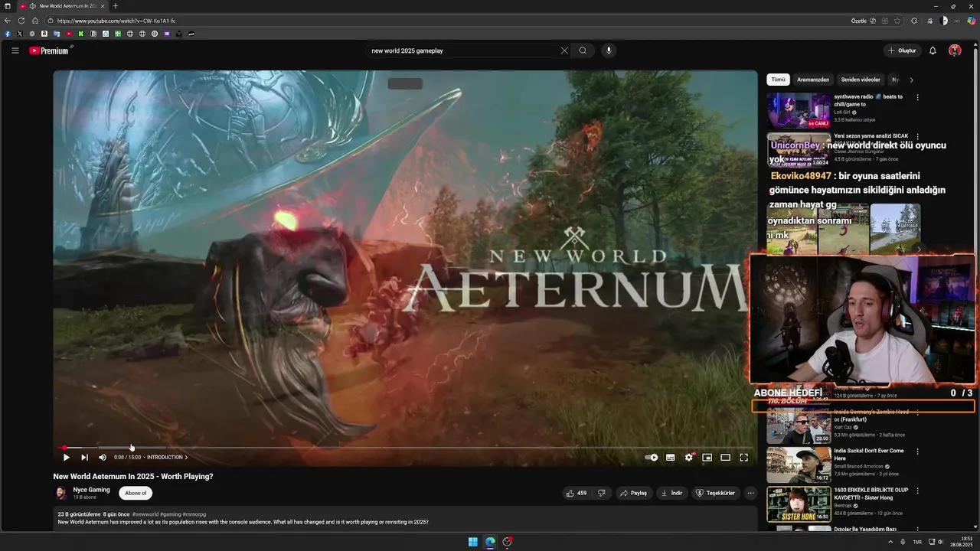
Task: Click the Teşekkürler thanks button
Action: (x=715, y=493)
